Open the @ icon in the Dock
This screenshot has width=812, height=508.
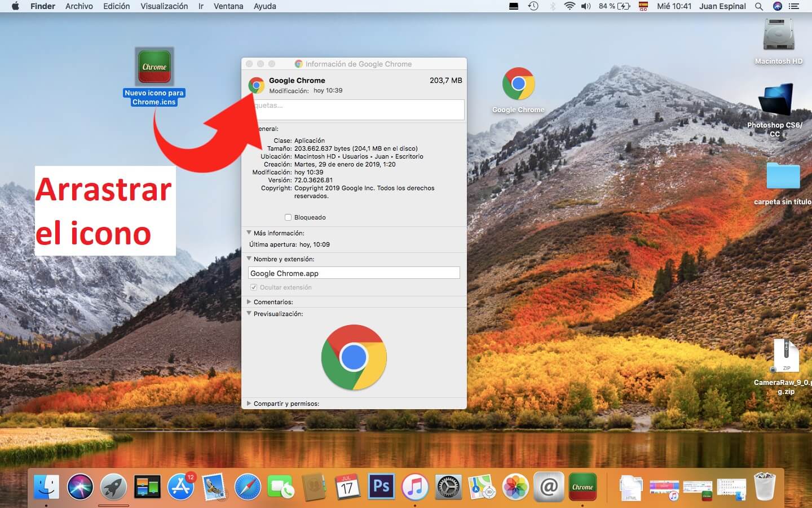tap(549, 487)
